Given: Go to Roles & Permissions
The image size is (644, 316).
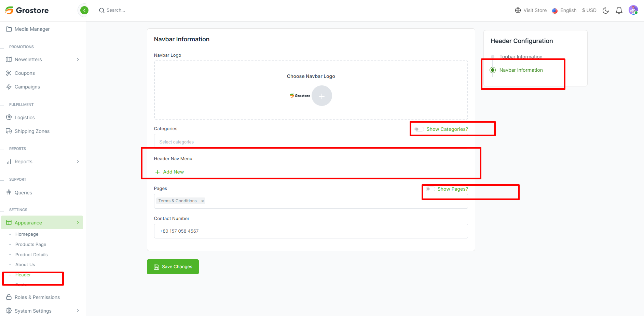Looking at the screenshot, I should tap(37, 297).
